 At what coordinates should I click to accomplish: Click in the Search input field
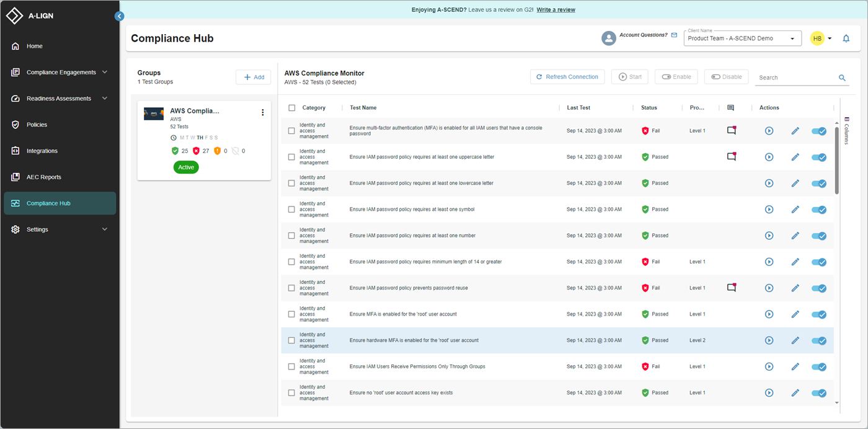pos(796,78)
